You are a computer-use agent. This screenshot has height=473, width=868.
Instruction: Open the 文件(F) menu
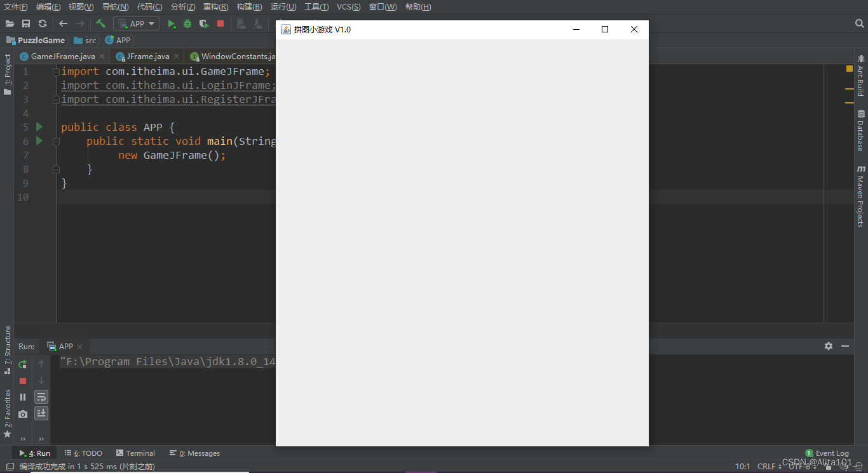click(x=16, y=7)
